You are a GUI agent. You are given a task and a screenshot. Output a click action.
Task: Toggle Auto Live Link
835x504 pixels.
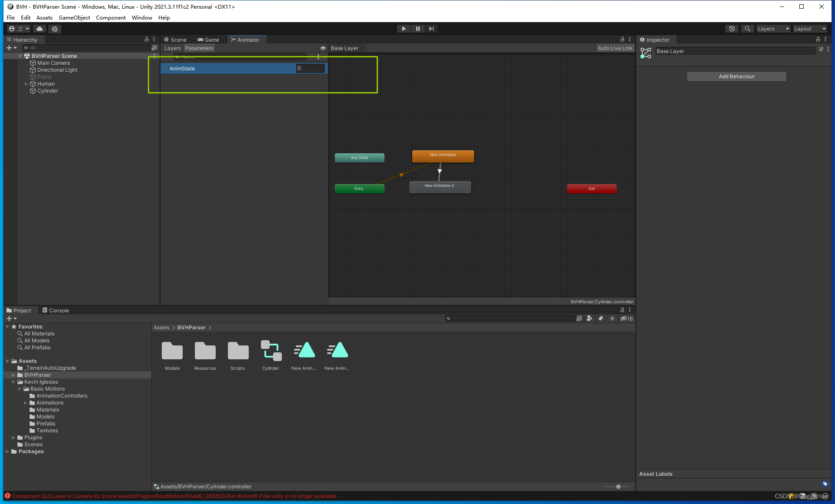[615, 48]
